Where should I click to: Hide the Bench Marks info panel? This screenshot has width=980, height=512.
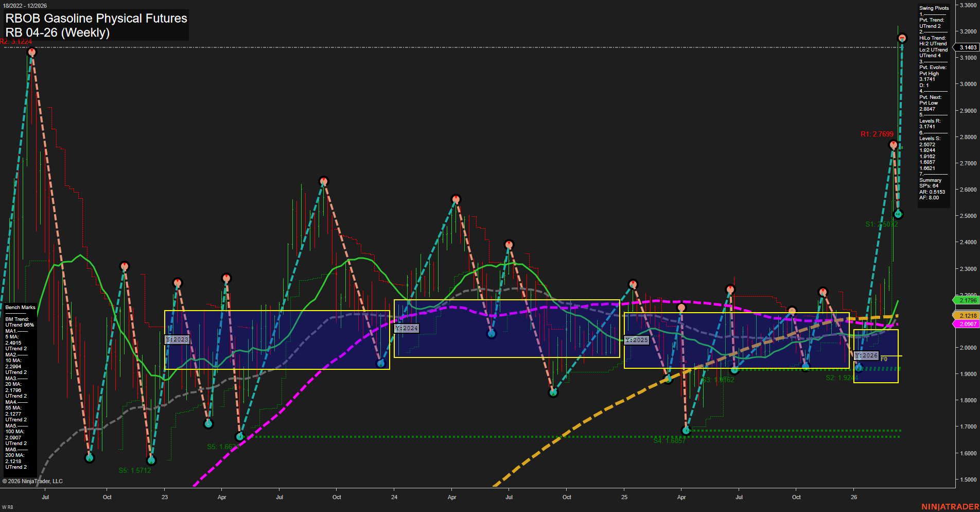click(20, 307)
